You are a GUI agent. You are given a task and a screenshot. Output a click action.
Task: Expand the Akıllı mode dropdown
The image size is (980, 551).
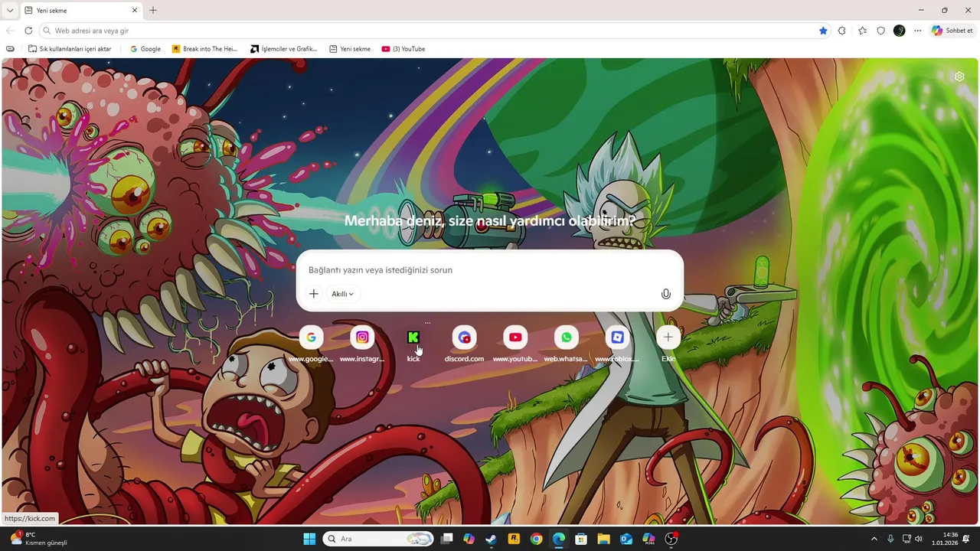pyautogui.click(x=343, y=294)
